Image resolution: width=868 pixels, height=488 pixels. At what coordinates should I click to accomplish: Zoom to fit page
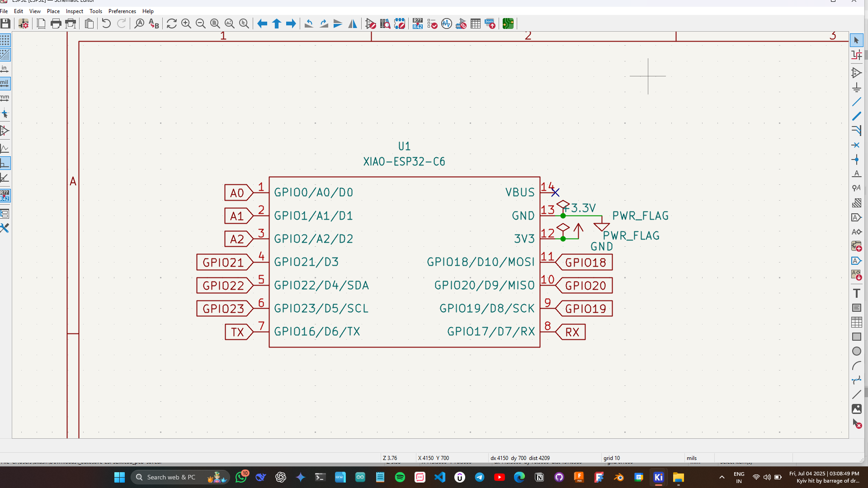[x=215, y=23]
